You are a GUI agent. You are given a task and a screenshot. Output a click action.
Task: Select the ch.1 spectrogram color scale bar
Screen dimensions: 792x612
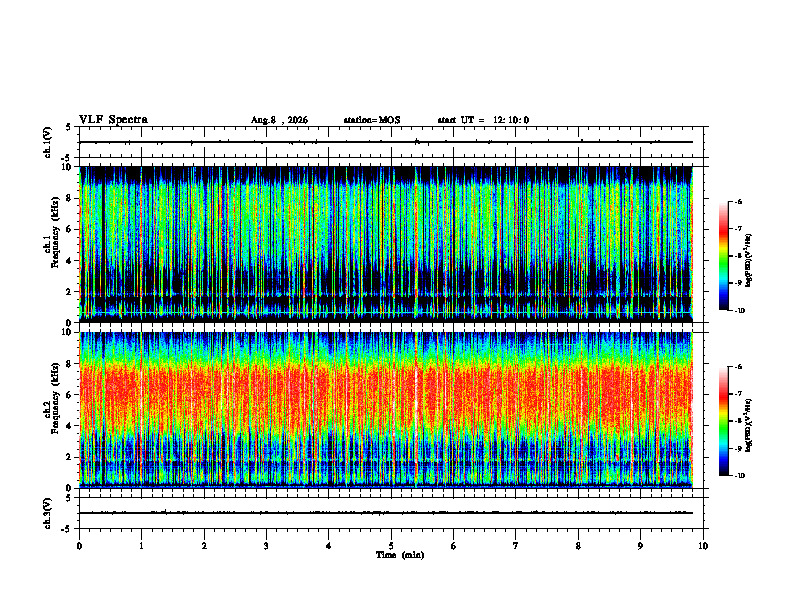tap(723, 256)
